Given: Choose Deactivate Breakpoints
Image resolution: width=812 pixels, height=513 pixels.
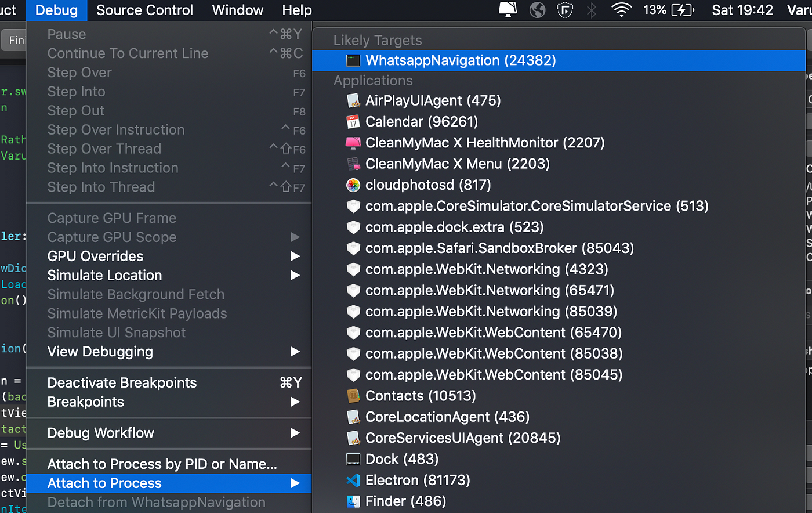Looking at the screenshot, I should pos(169,383).
